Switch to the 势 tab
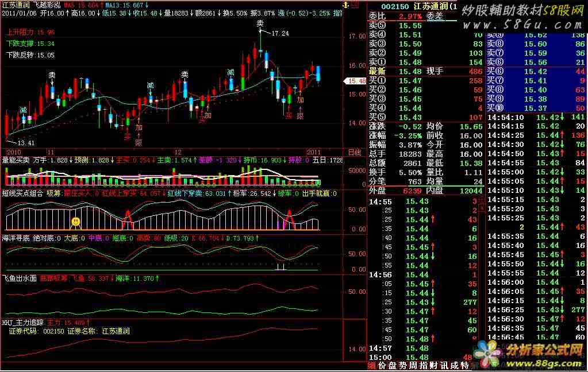Viewport: 588px width, 372px height. click(x=403, y=366)
